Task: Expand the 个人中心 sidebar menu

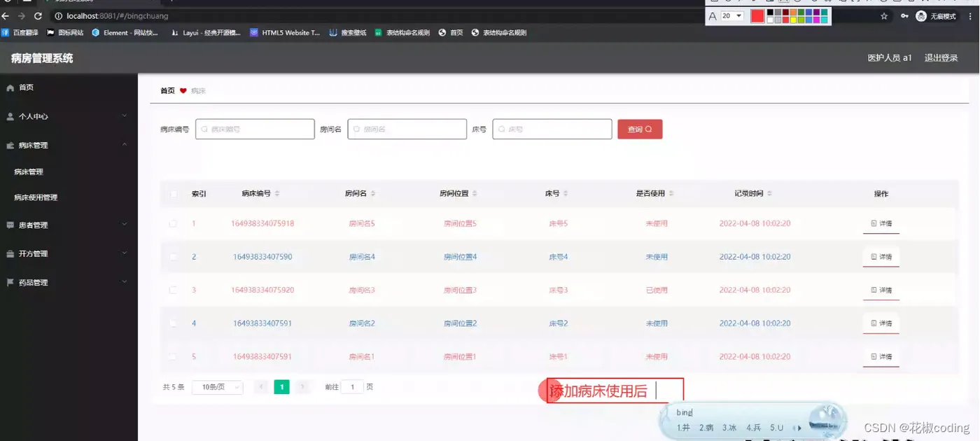Action: click(69, 116)
